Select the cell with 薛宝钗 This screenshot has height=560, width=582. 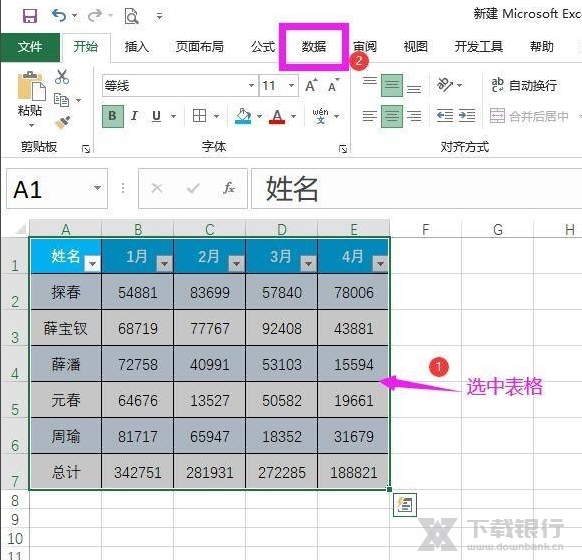(66, 328)
